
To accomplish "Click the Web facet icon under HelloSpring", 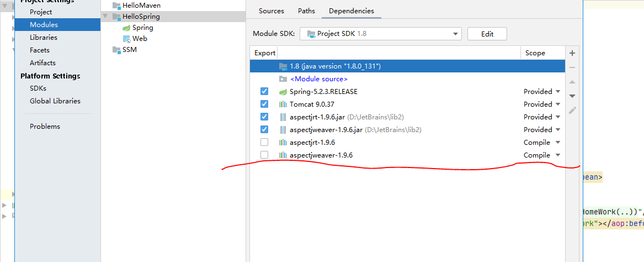I will (126, 39).
